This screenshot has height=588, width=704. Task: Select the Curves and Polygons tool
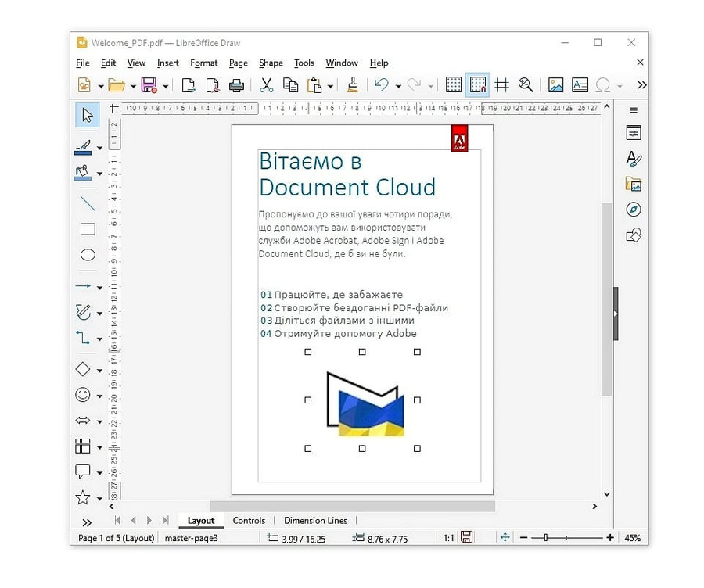[83, 312]
